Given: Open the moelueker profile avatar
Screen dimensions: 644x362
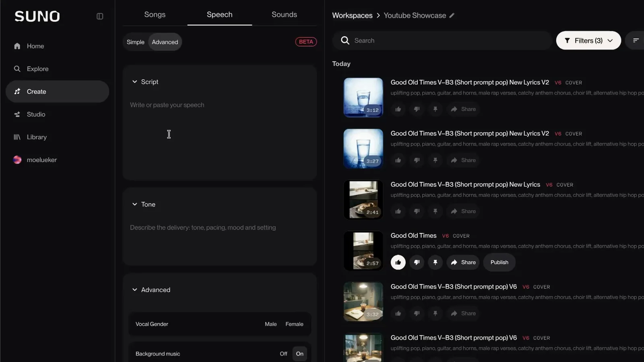Looking at the screenshot, I should [x=17, y=160].
